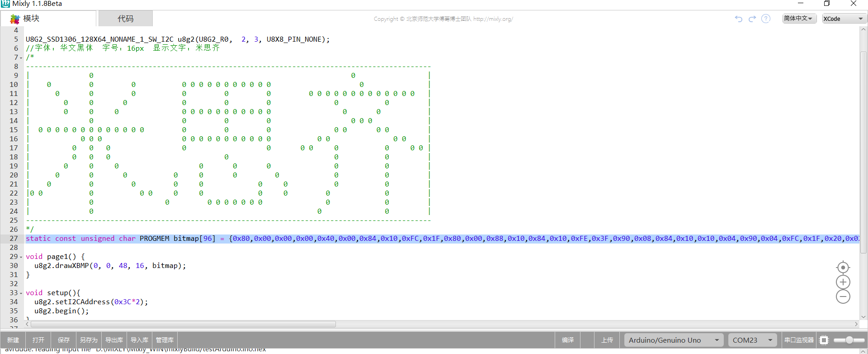Image resolution: width=868 pixels, height=354 pixels.
Task: Click the avrdude output message text
Action: (x=135, y=349)
